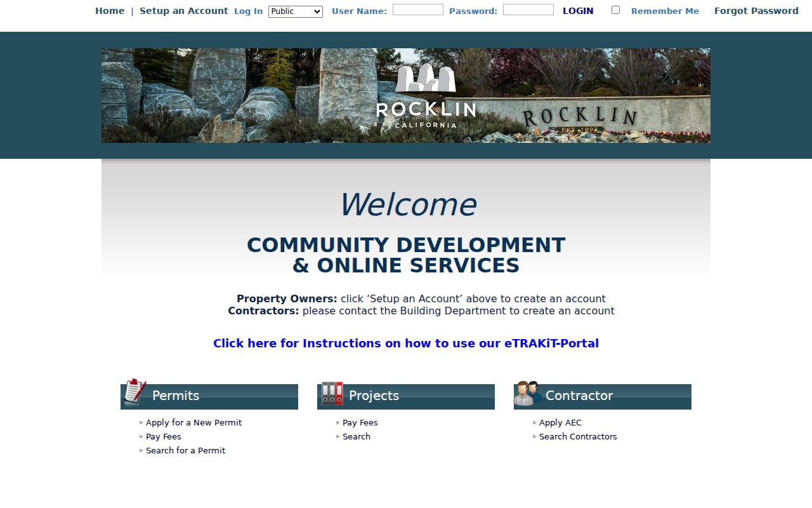Open the Forgot Password link
This screenshot has width=812, height=508.
(756, 11)
